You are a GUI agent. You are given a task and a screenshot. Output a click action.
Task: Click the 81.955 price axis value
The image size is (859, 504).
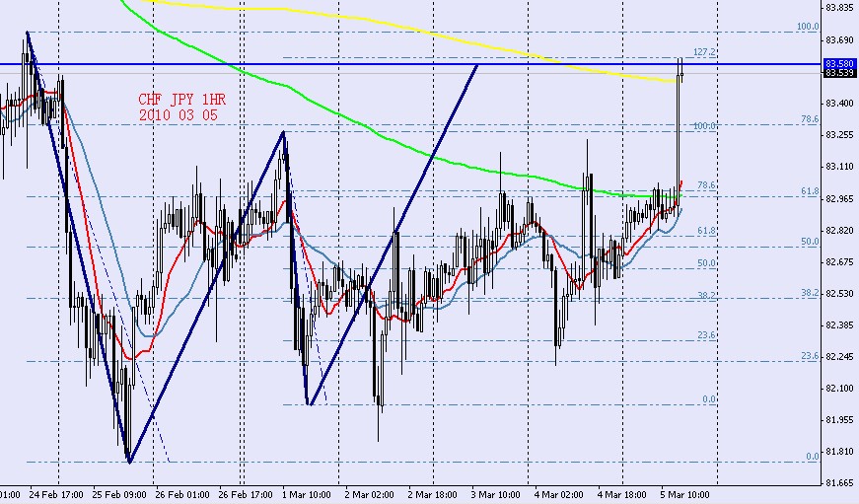pos(840,420)
